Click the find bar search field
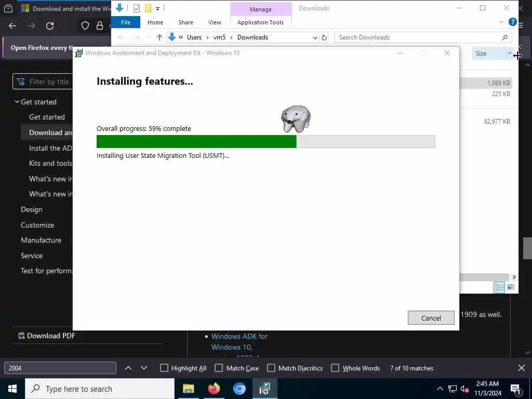Screen dimensions: 532x399 (x=60, y=368)
